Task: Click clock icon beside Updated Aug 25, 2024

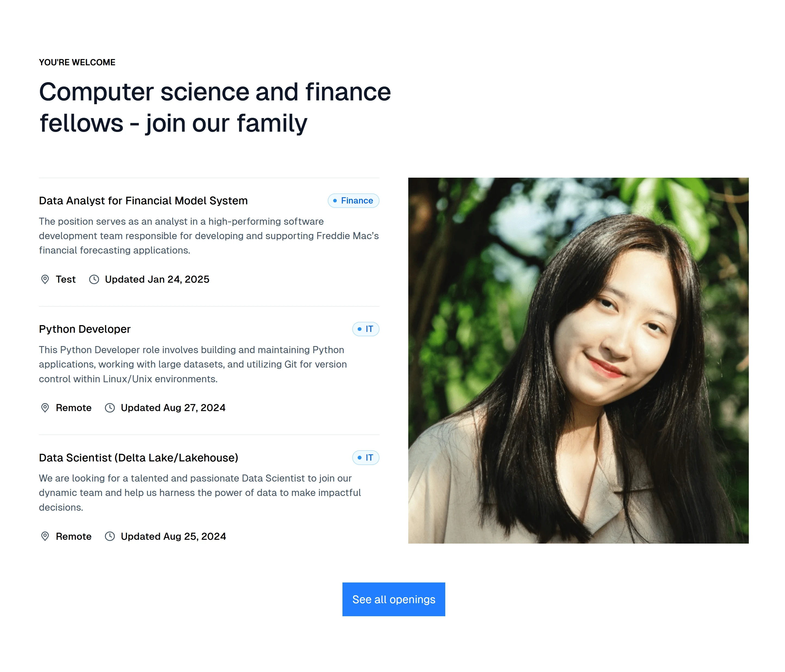Action: coord(110,536)
